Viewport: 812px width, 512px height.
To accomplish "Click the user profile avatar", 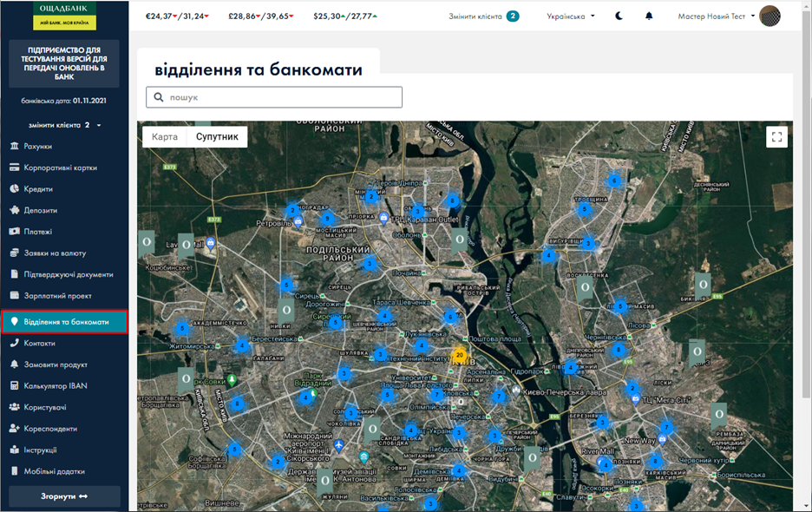I will [769, 16].
